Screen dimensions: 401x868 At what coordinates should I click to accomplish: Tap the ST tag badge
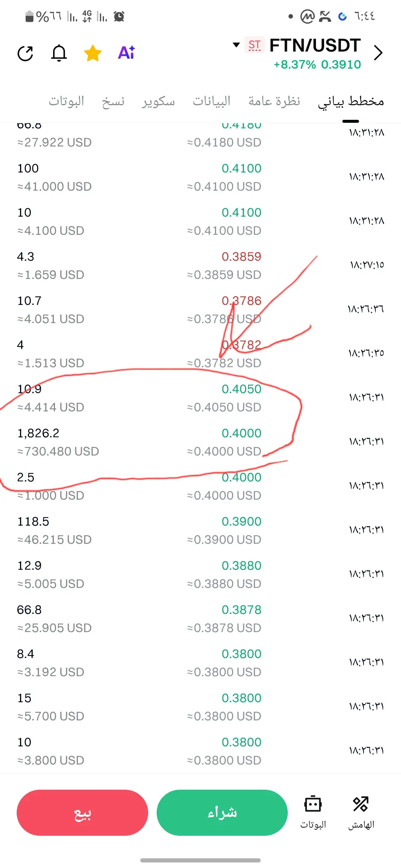[254, 45]
